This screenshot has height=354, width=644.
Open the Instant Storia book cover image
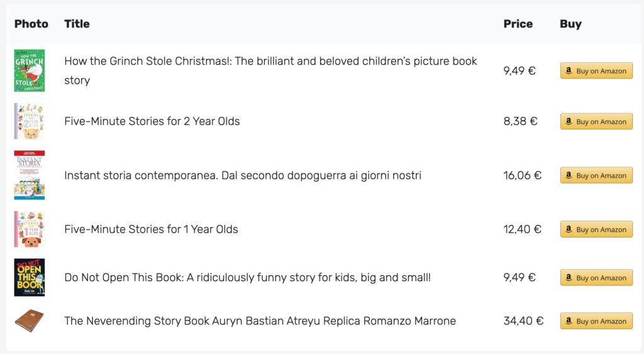click(x=29, y=175)
